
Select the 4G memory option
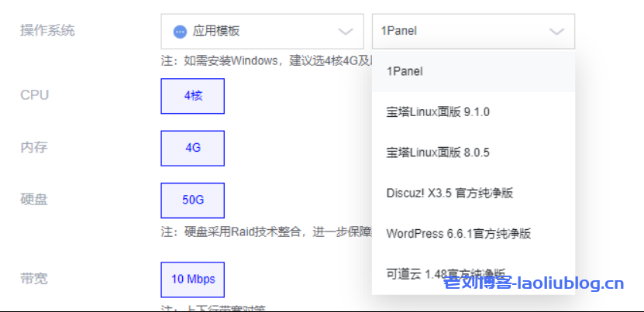pos(193,148)
